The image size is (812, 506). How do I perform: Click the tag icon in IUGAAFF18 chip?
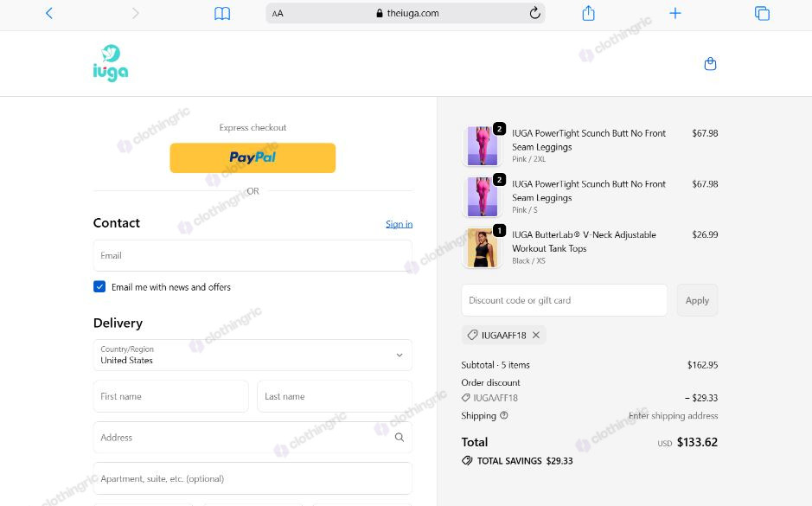[472, 335]
